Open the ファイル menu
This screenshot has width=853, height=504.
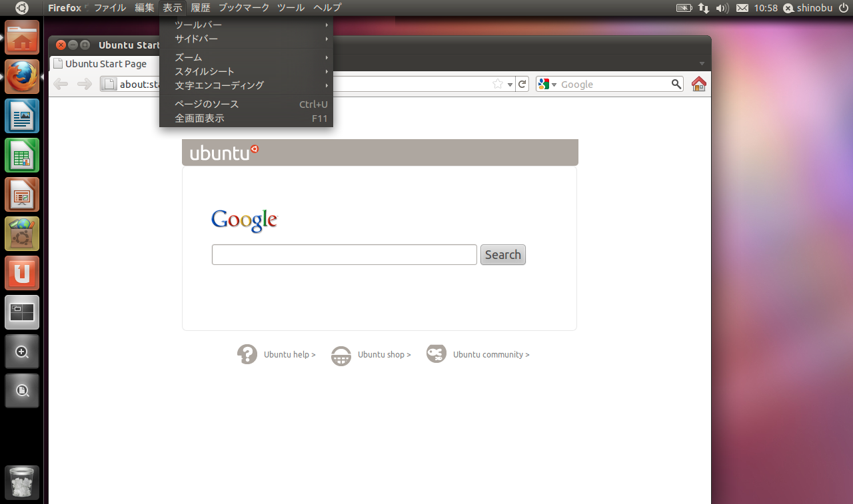[110, 8]
